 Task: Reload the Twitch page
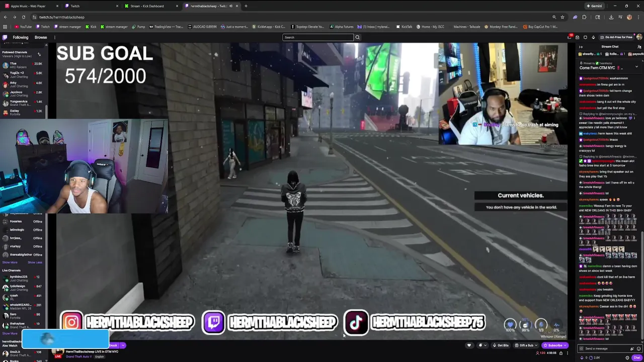23,17
